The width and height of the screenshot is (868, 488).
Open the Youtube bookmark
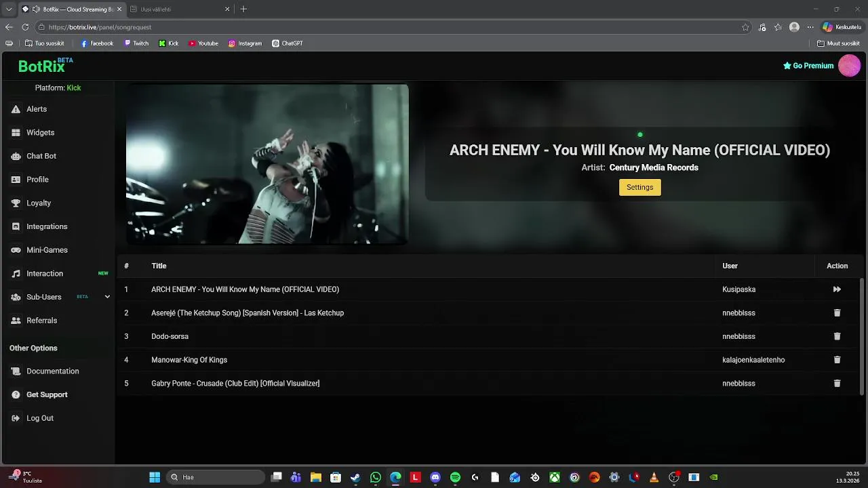203,43
